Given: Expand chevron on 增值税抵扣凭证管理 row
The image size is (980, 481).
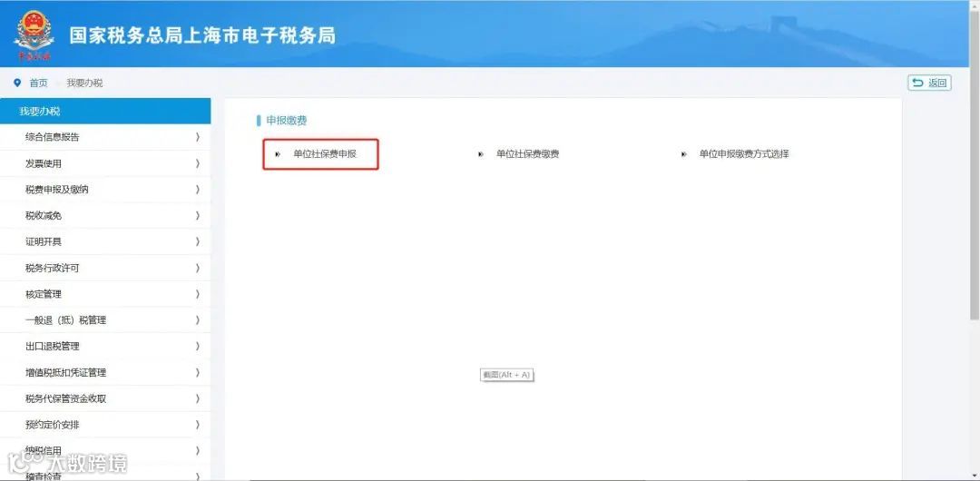Looking at the screenshot, I should (x=198, y=372).
